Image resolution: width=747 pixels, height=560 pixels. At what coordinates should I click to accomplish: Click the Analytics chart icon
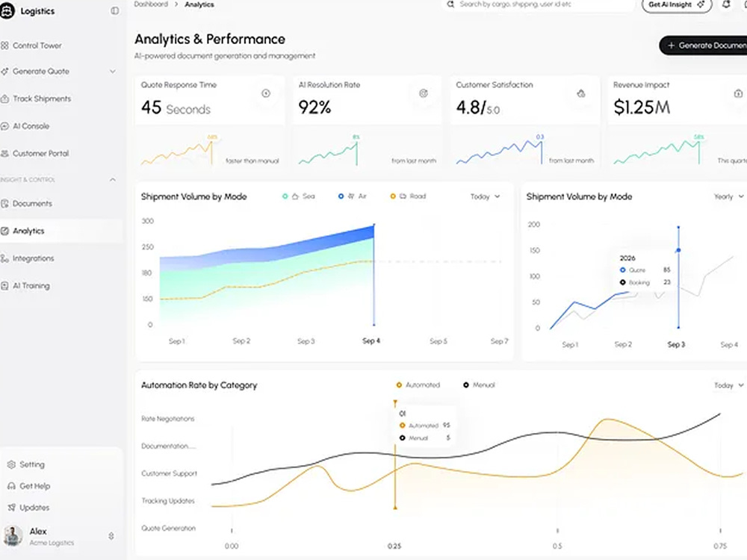click(4, 231)
